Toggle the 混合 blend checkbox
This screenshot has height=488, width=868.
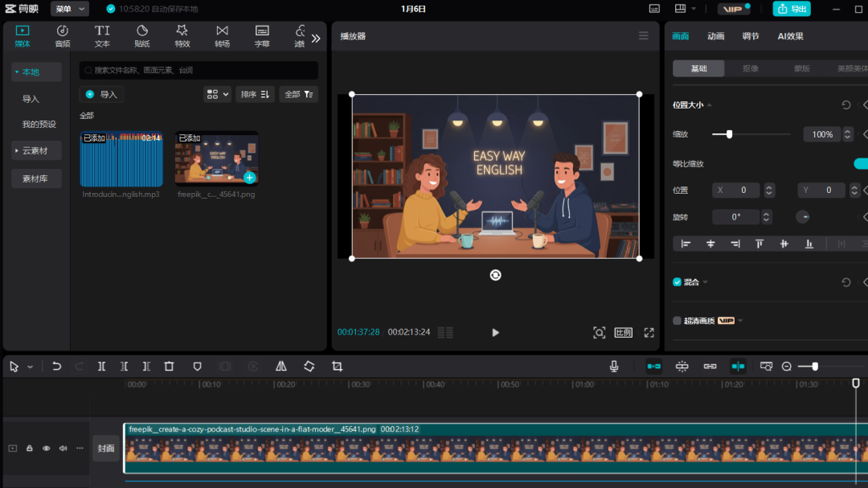coord(677,282)
